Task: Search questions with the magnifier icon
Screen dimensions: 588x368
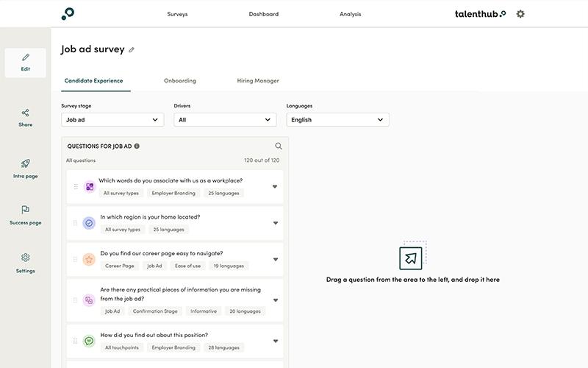Action: pos(279,146)
